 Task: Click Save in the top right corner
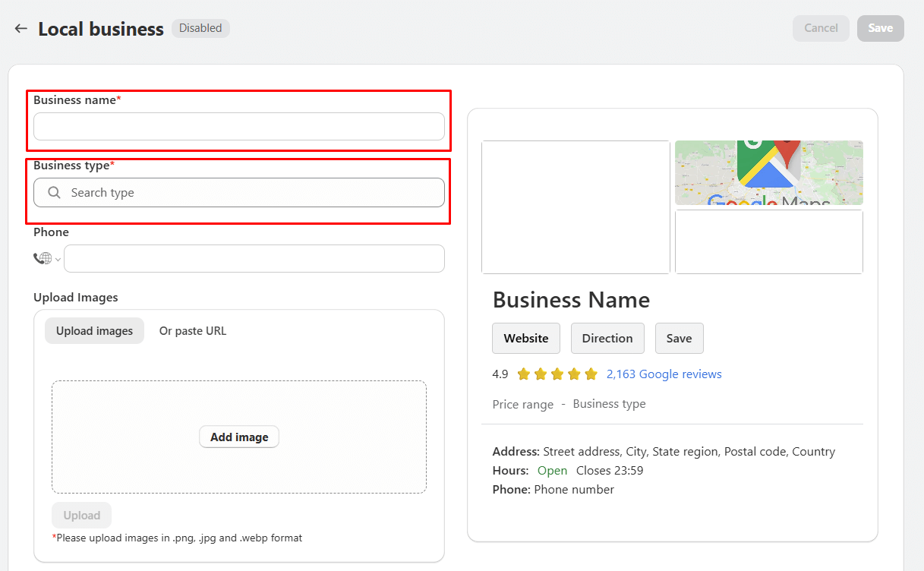pyautogui.click(x=880, y=28)
